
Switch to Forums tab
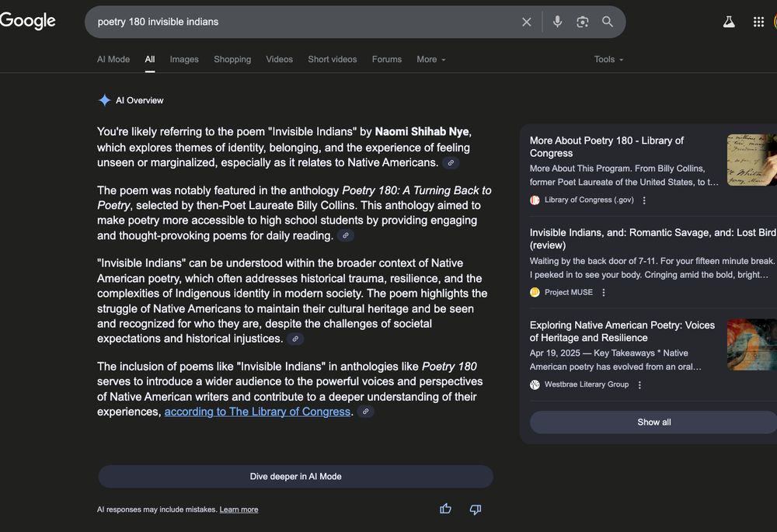pyautogui.click(x=387, y=60)
